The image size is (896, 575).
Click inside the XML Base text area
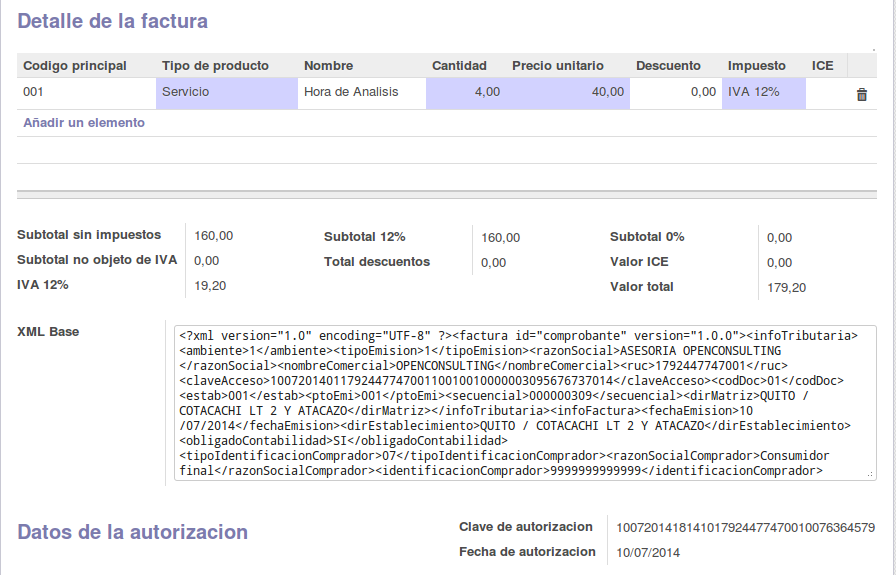point(525,402)
